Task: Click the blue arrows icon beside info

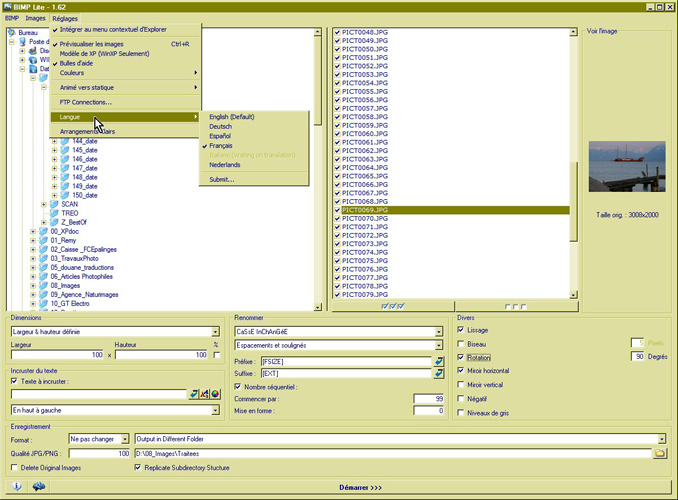Action: [40, 486]
